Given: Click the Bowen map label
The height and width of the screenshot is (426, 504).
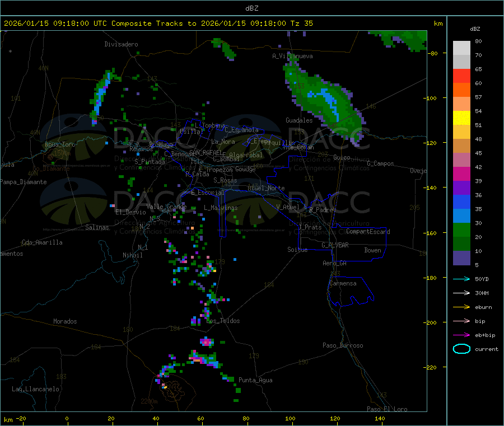Looking at the screenshot, I should click(x=372, y=250).
